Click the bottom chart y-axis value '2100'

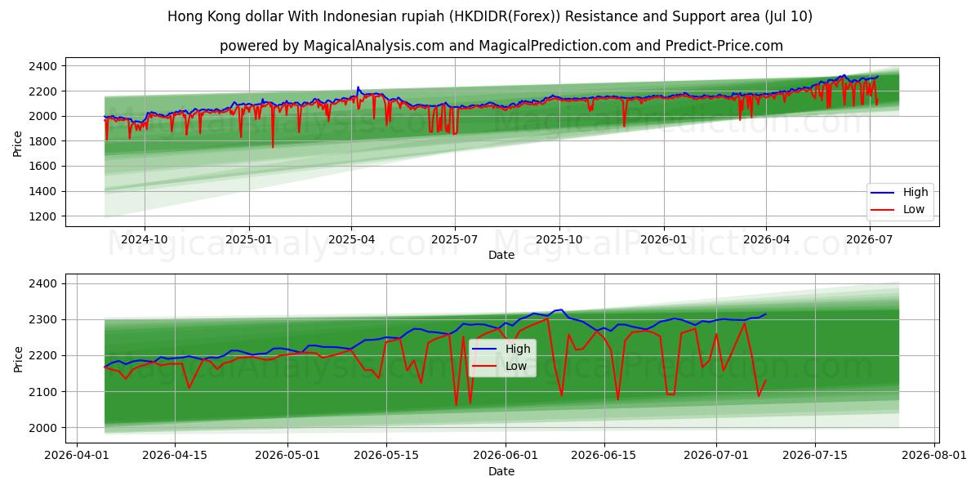[44, 392]
